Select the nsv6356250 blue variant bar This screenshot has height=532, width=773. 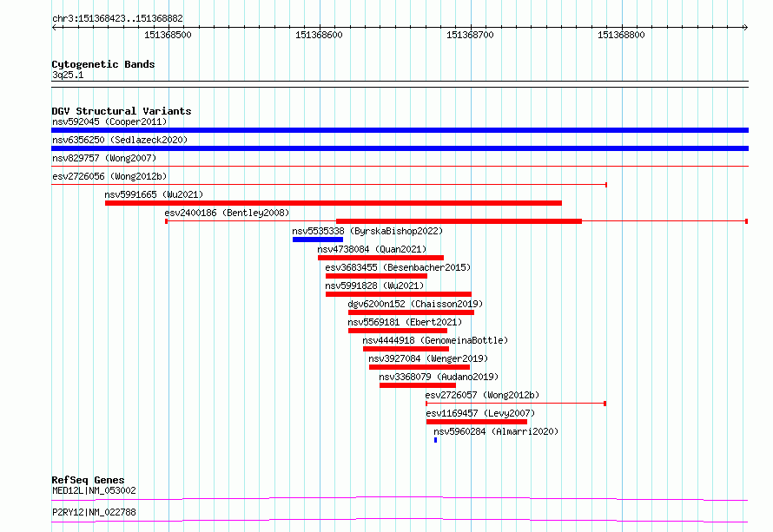pyautogui.click(x=400, y=148)
